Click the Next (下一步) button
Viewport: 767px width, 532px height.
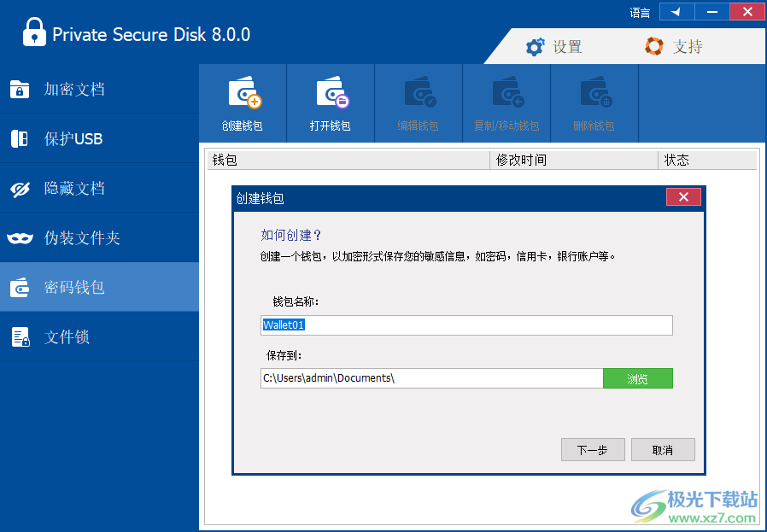coord(593,449)
